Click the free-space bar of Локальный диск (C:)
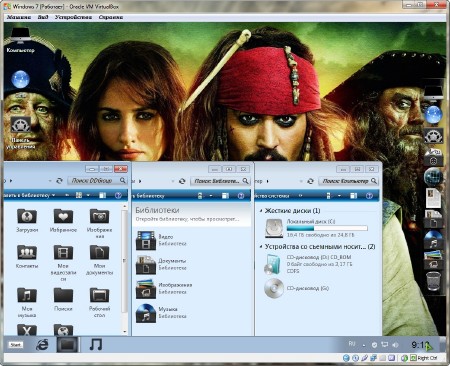 coord(327,228)
